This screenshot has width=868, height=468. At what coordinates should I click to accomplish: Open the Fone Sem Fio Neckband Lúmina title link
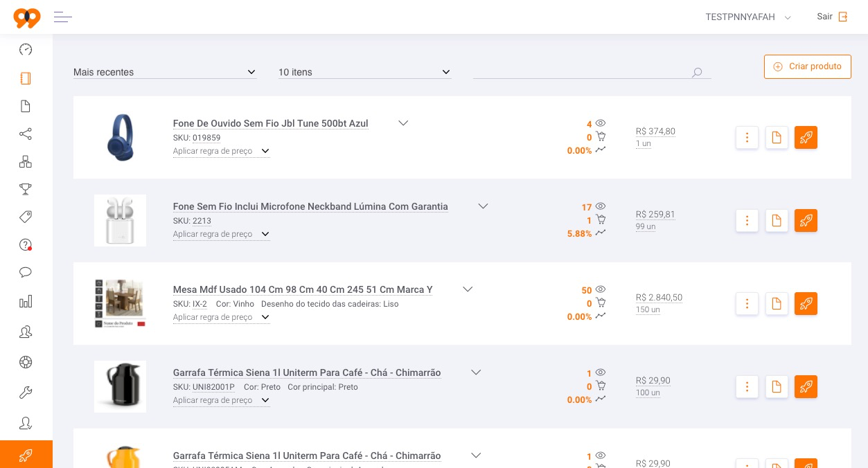[x=310, y=206]
